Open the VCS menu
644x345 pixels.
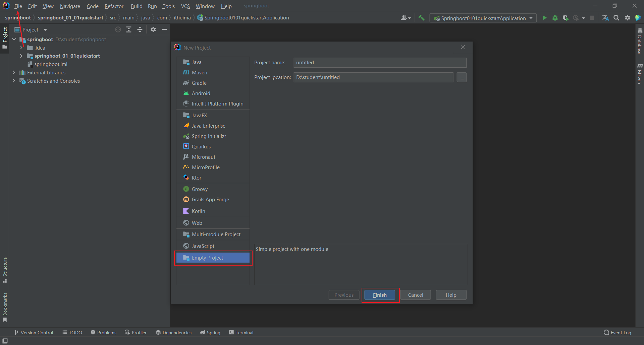(185, 6)
